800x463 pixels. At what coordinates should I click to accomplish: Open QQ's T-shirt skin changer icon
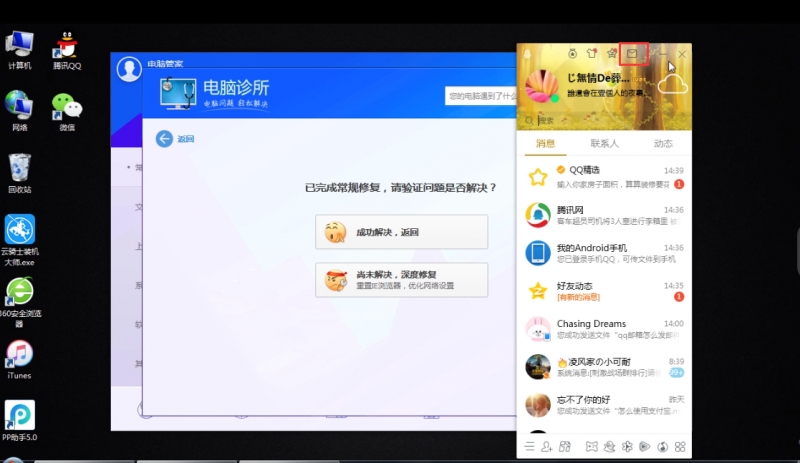(592, 53)
